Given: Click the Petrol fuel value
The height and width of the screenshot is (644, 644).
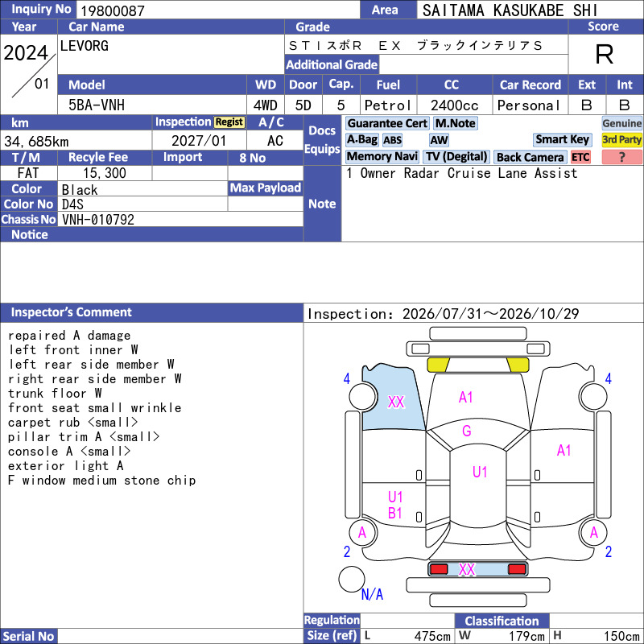Looking at the screenshot, I should [388, 105].
